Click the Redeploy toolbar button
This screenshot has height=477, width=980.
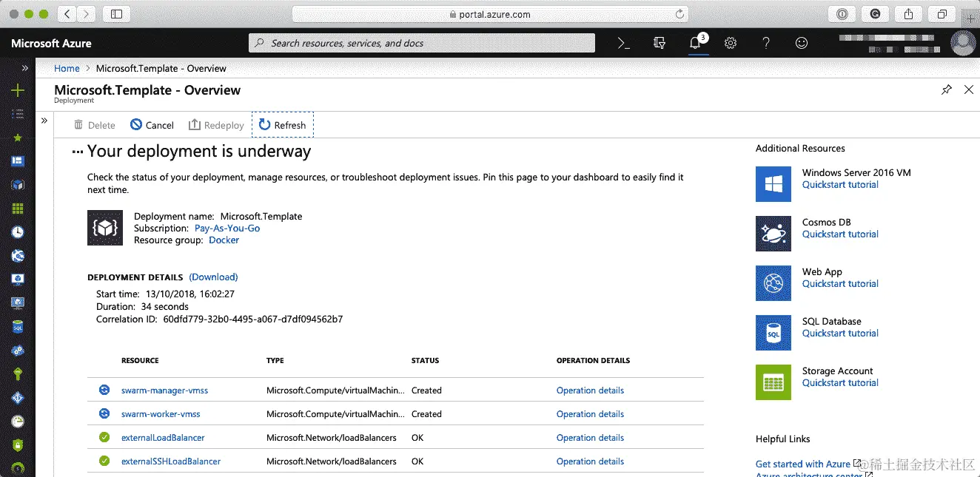click(216, 125)
